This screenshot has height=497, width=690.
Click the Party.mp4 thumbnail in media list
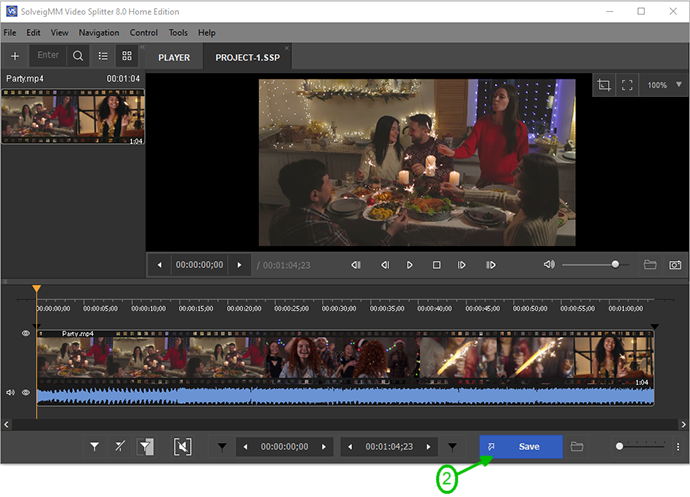tap(73, 117)
